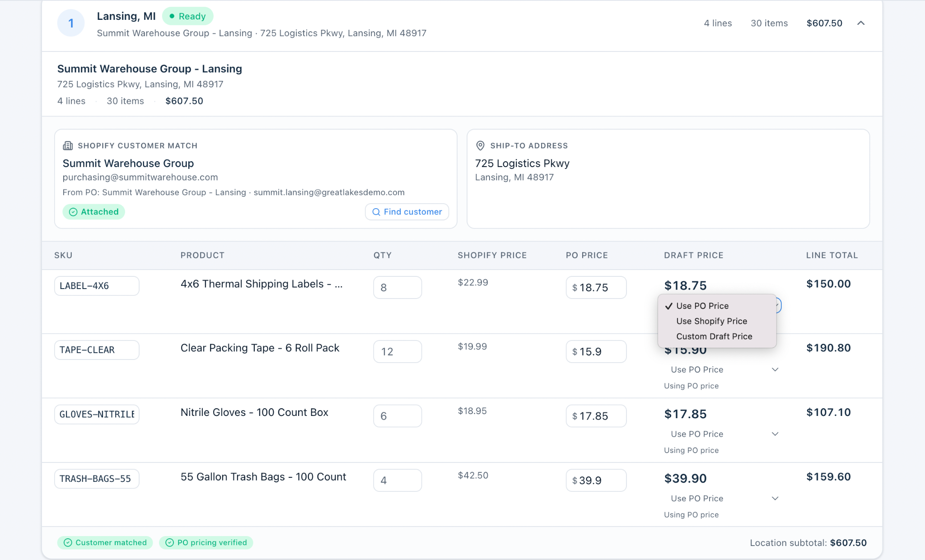Click email purchasing@summitwarehouse.com
Screen dimensions: 925x560
click(x=140, y=177)
